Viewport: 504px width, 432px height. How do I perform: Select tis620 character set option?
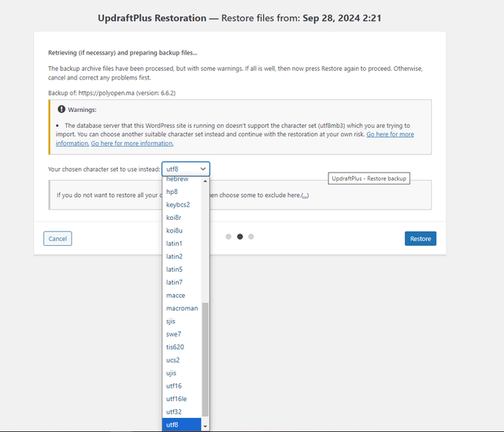coord(182,347)
